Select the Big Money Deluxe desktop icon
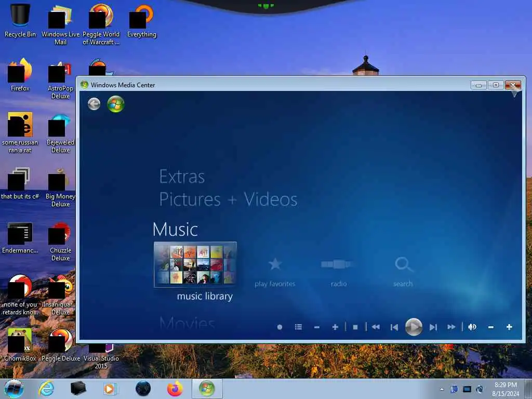 click(60, 187)
